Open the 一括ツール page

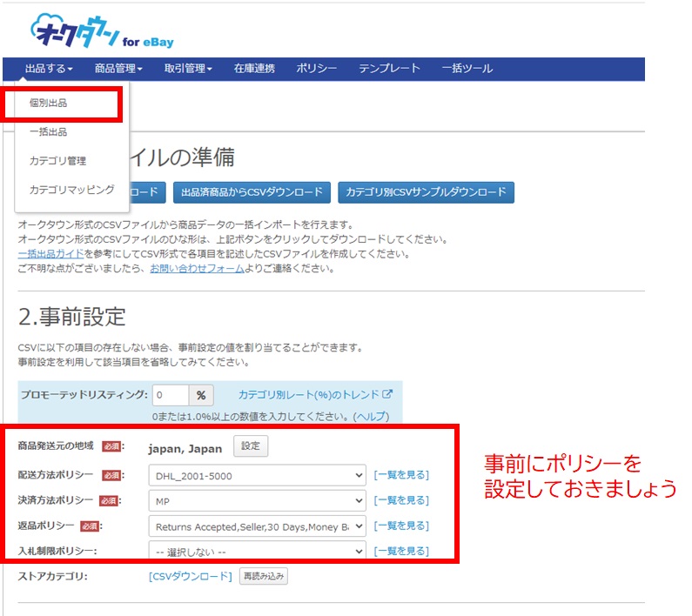(467, 69)
